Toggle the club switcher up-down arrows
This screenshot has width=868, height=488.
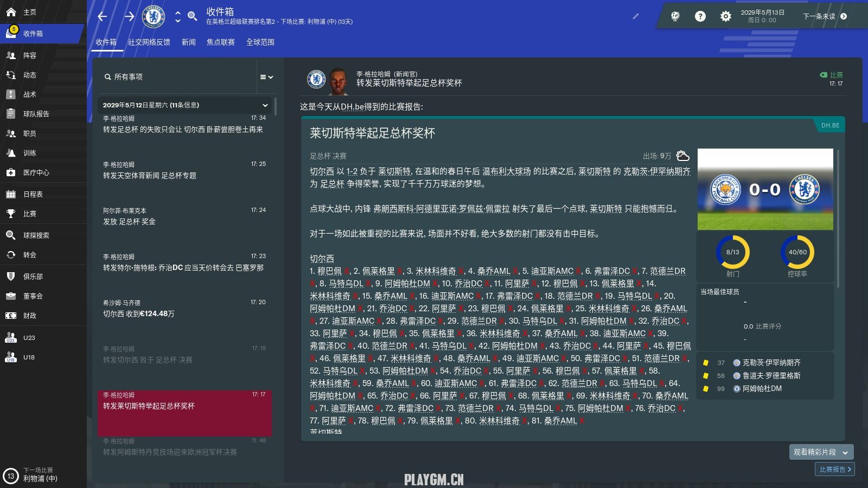tap(177, 16)
